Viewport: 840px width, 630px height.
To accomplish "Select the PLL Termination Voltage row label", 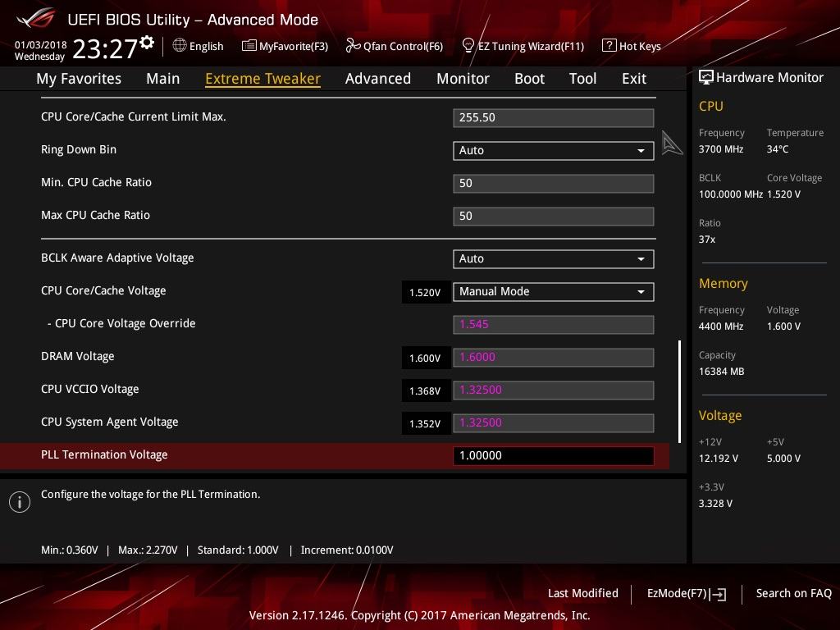I will [104, 454].
